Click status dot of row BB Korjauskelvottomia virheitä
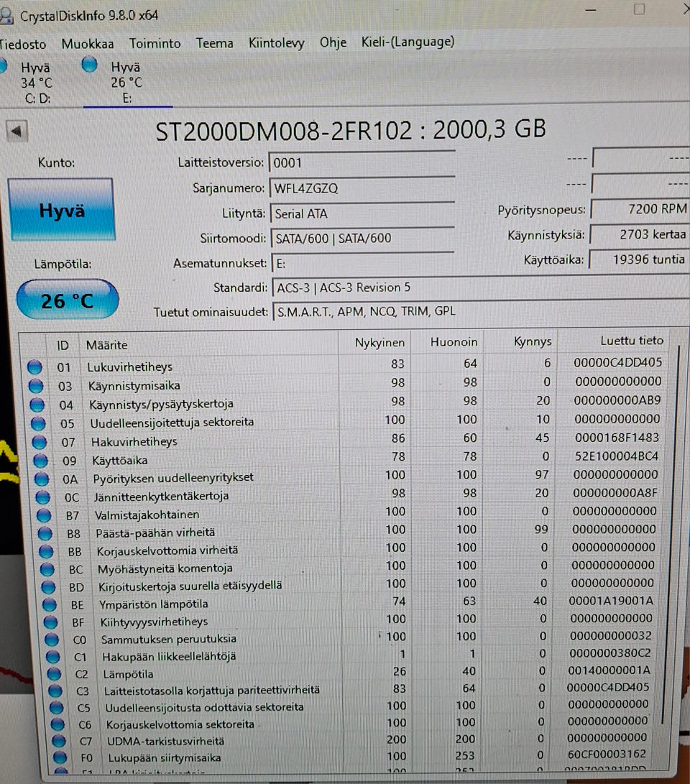 (46, 551)
